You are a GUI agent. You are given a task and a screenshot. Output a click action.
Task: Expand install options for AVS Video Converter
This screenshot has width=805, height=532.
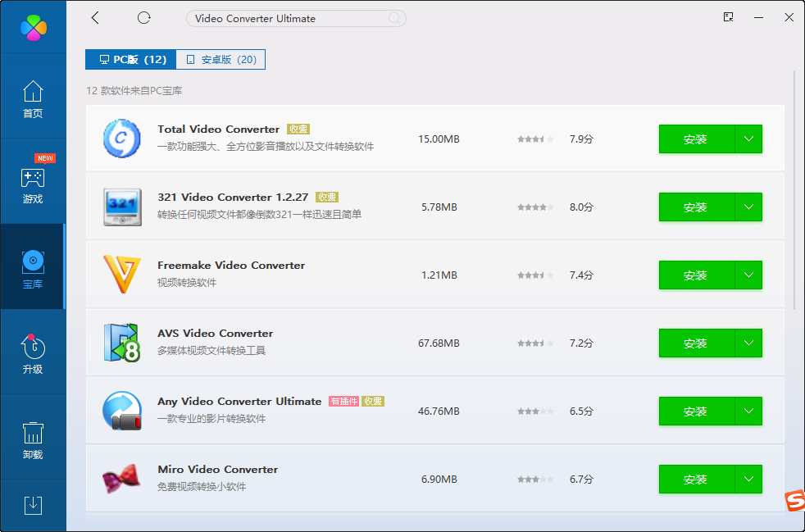tap(748, 343)
